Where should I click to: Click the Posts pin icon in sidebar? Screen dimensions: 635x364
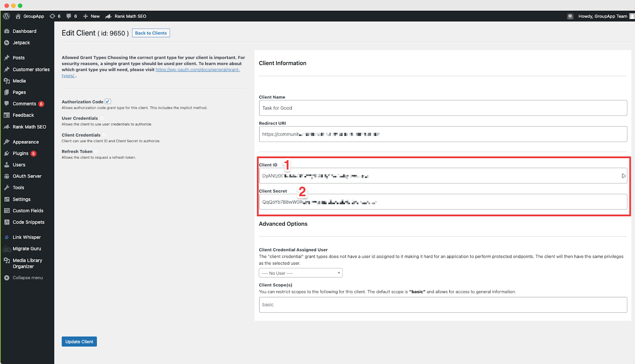[x=7, y=58]
